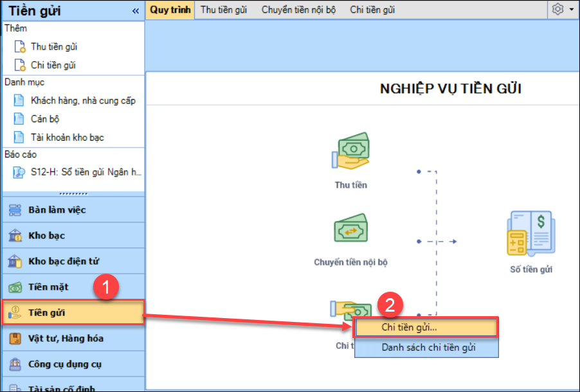Click the Kho bạc sidebar icon
This screenshot has height=392, width=580.
point(15,236)
